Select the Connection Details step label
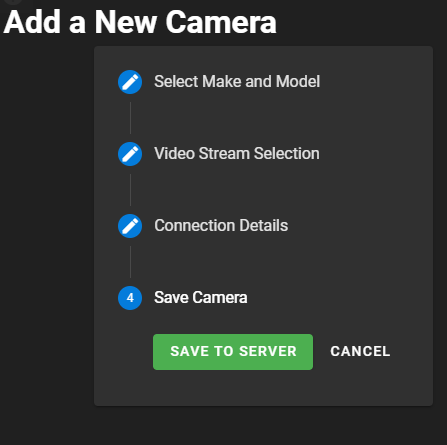The image size is (447, 445). (221, 226)
